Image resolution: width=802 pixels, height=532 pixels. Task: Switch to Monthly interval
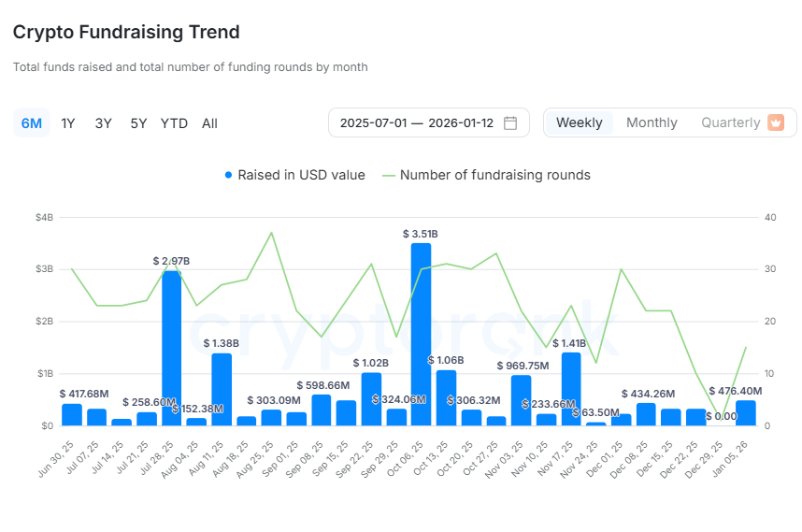(x=652, y=122)
